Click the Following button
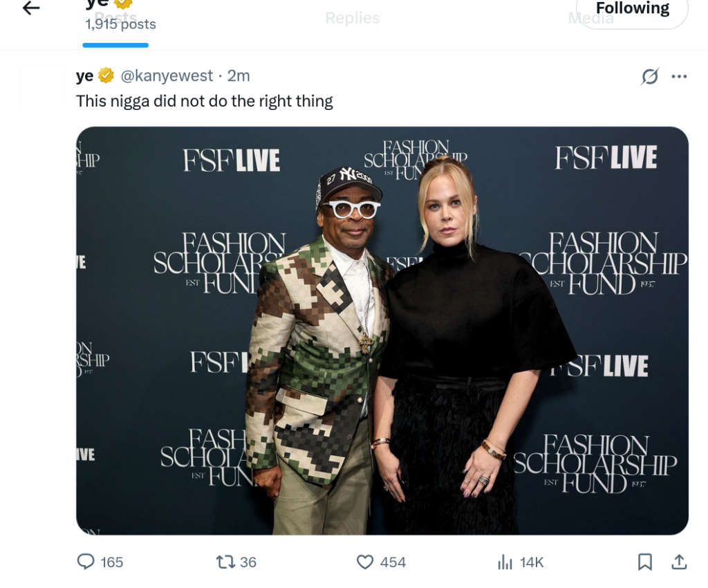708x588 pixels. (x=632, y=10)
